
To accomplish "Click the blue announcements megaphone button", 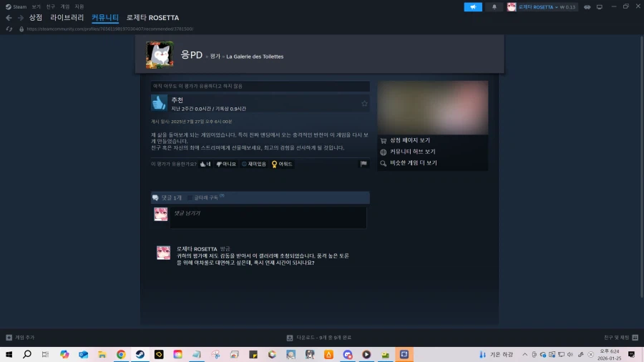I will click(473, 7).
